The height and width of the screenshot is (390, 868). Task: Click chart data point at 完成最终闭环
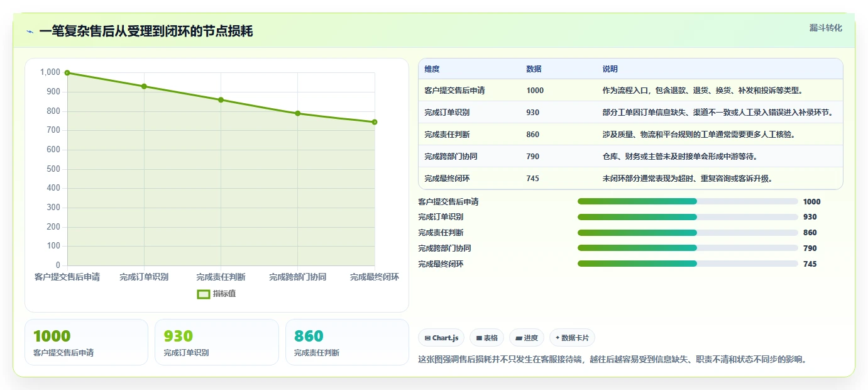[375, 122]
